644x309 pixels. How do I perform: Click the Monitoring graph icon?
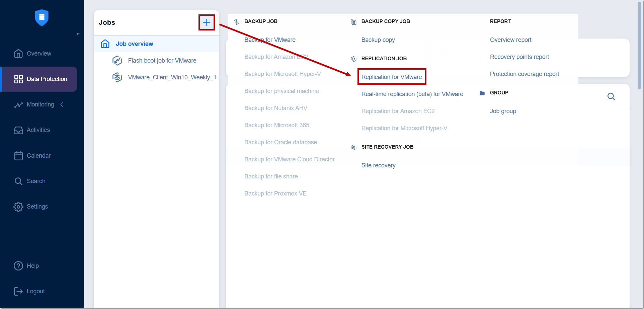(x=18, y=105)
